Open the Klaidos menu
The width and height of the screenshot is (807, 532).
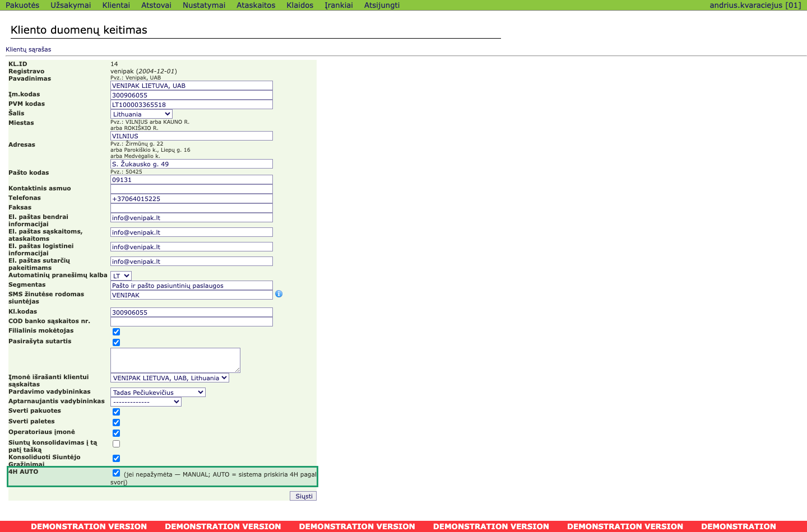pyautogui.click(x=300, y=5)
